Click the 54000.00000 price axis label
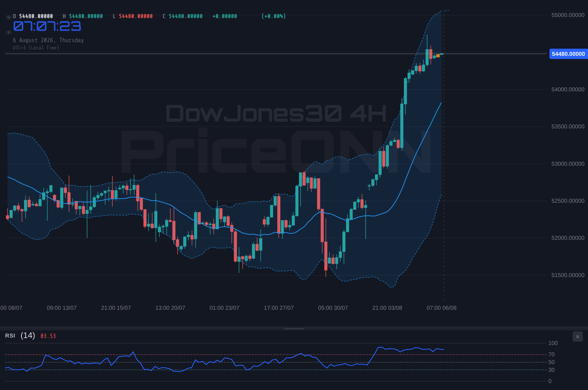Image resolution: width=588 pixels, height=390 pixels. 568,90
